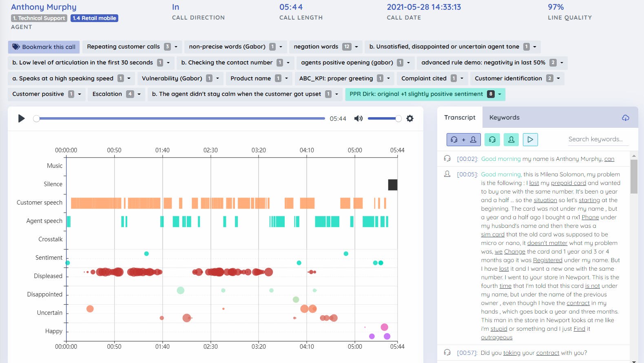Switch to the Transcript tab

tap(460, 118)
